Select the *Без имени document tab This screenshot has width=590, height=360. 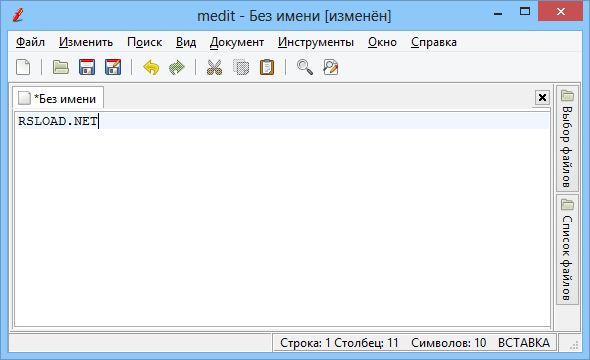58,98
